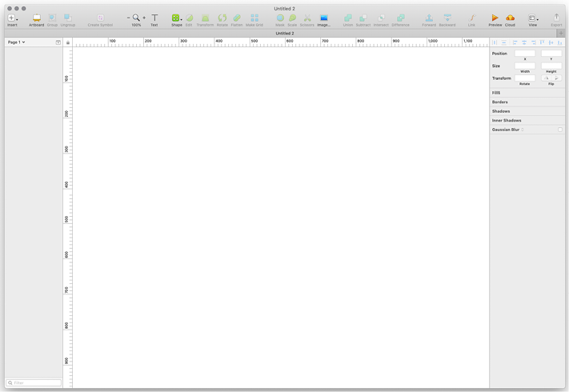569x392 pixels.
Task: Click the Make Grid icon
Action: (254, 18)
